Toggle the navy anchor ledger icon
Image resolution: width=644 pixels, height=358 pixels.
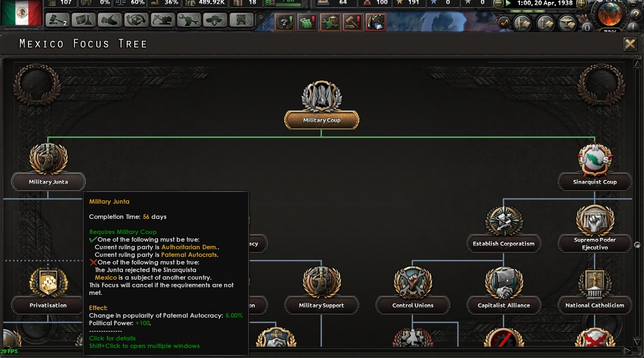[545, 23]
